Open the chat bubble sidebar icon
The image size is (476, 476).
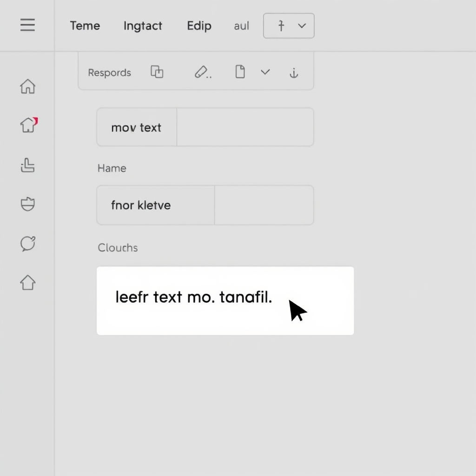pos(28,243)
